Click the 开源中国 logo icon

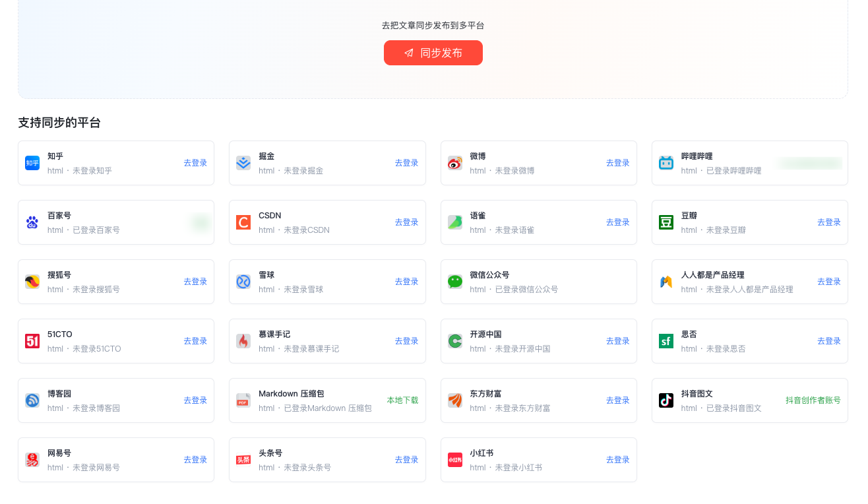coord(455,341)
